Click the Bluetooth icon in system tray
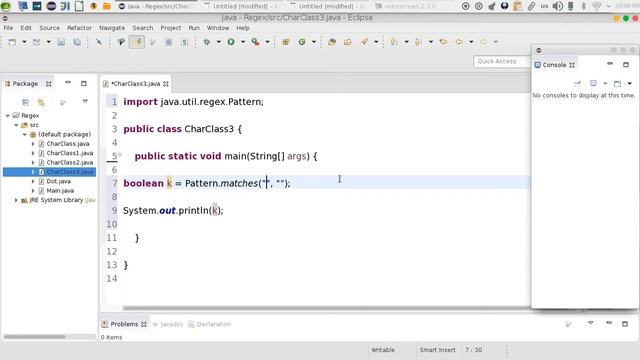The image size is (640, 360). coord(584,6)
